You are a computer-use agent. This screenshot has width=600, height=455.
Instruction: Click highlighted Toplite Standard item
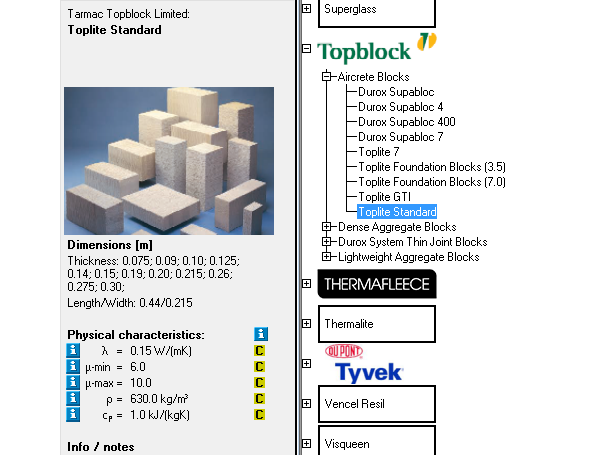tap(397, 212)
